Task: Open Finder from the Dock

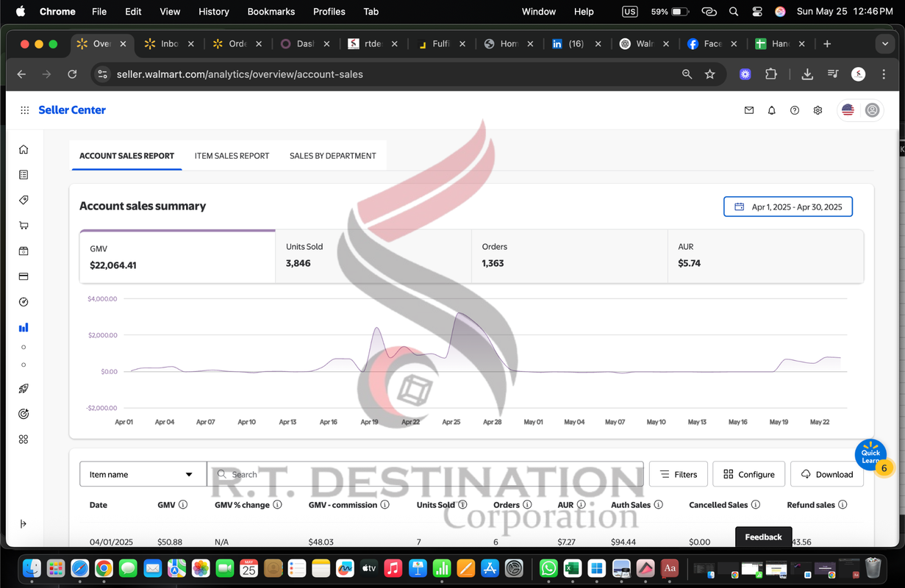Action: coord(32,568)
